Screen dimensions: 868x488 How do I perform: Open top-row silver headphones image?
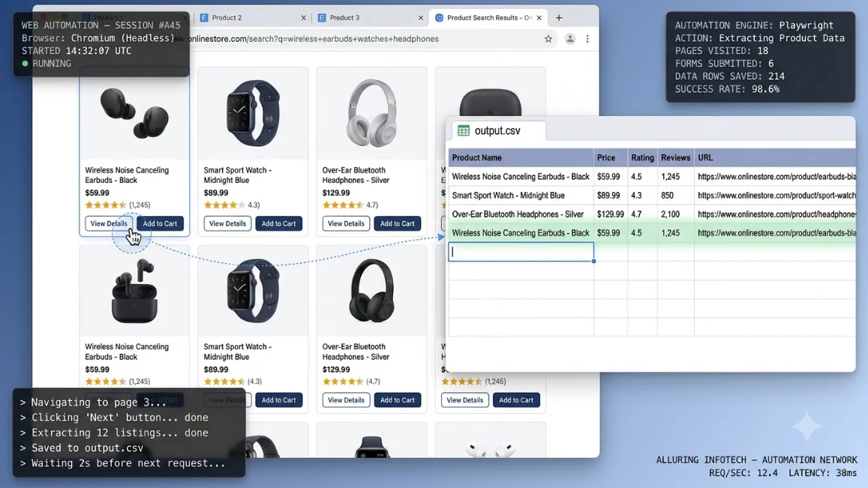371,113
